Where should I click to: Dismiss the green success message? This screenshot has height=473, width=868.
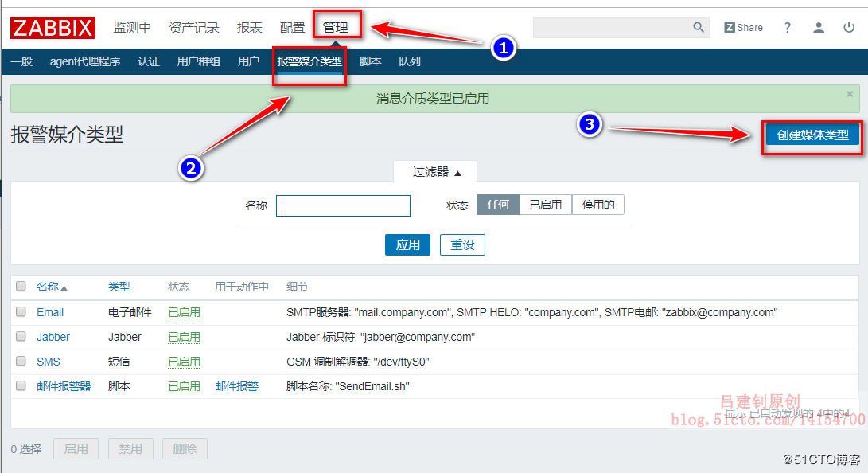tap(850, 94)
